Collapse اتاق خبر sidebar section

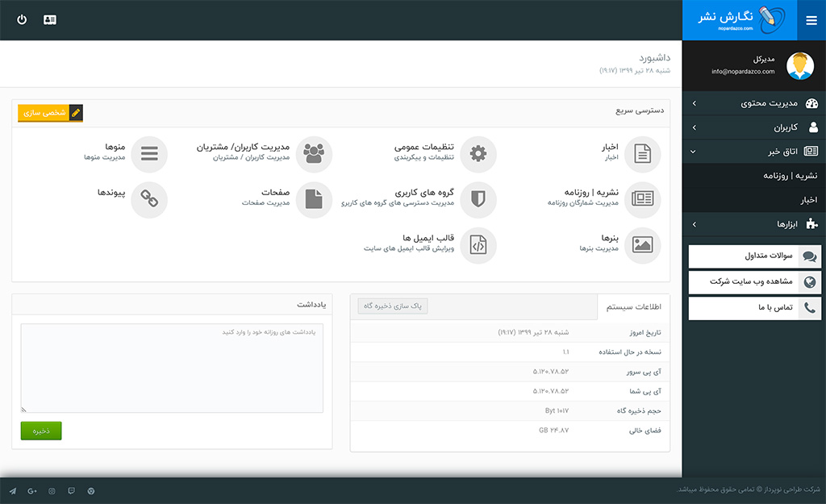tap(754, 152)
